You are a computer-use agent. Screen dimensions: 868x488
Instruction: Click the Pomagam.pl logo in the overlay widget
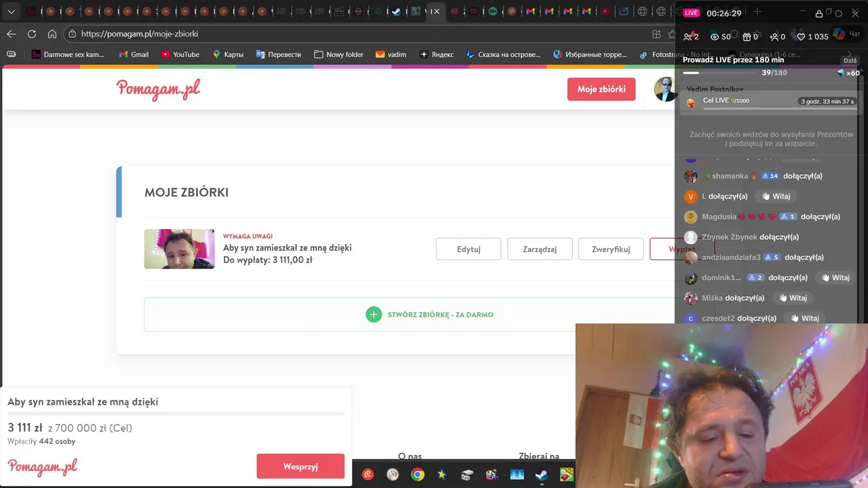pyautogui.click(x=43, y=467)
